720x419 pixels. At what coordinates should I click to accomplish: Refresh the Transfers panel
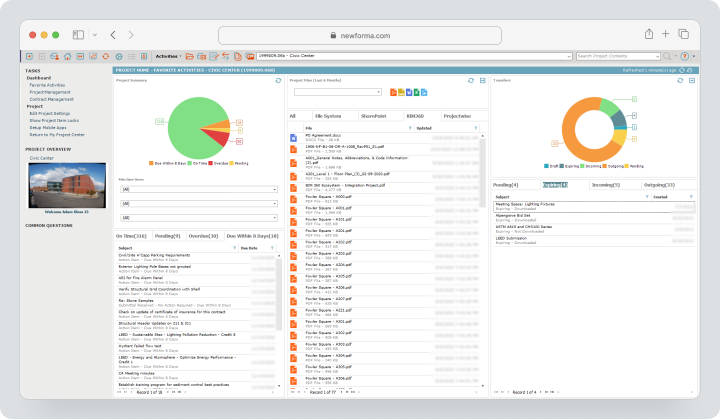[680, 80]
